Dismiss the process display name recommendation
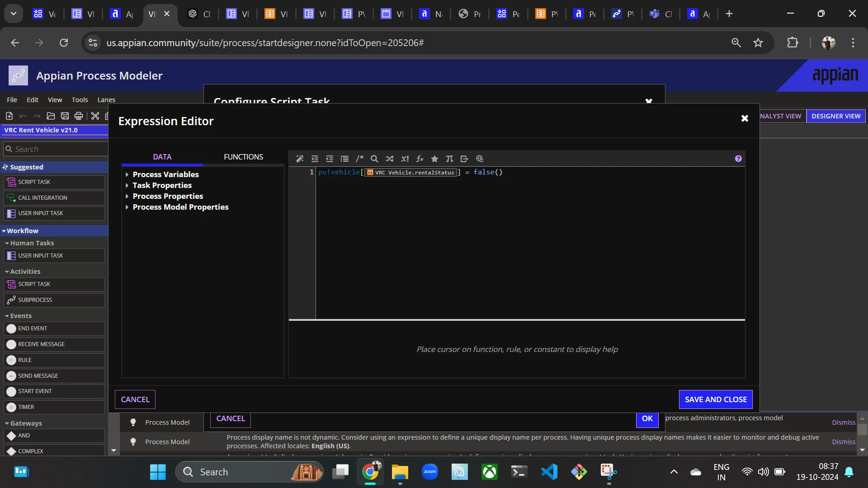 [x=844, y=442]
